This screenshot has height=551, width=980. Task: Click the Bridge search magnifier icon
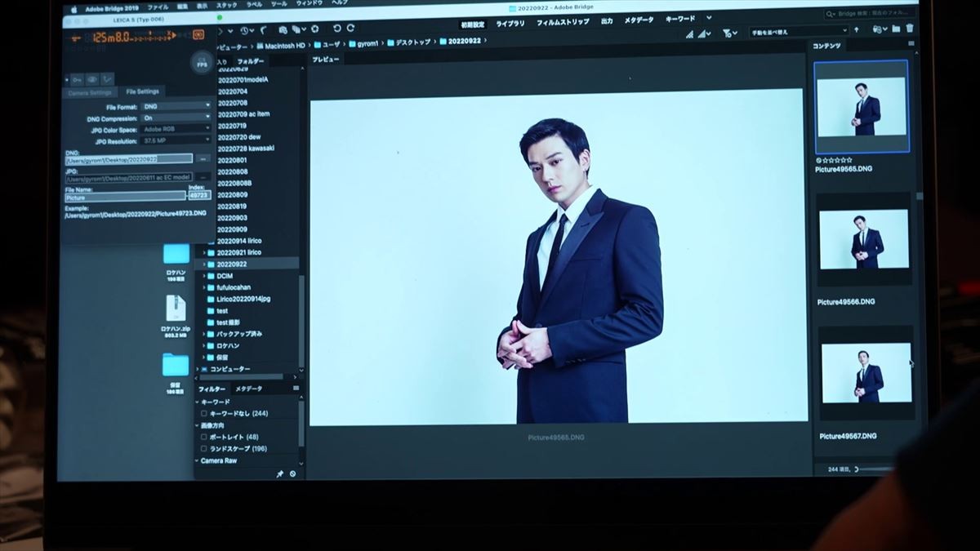(x=829, y=14)
